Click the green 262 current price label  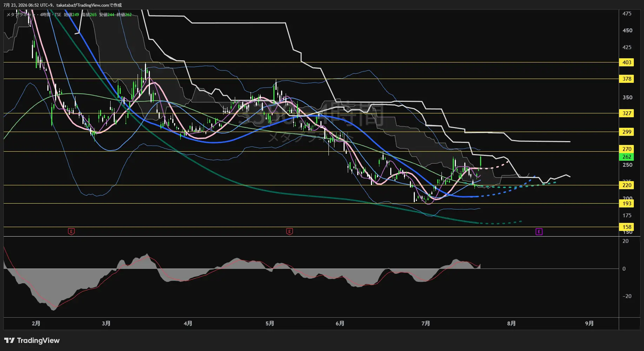point(627,157)
